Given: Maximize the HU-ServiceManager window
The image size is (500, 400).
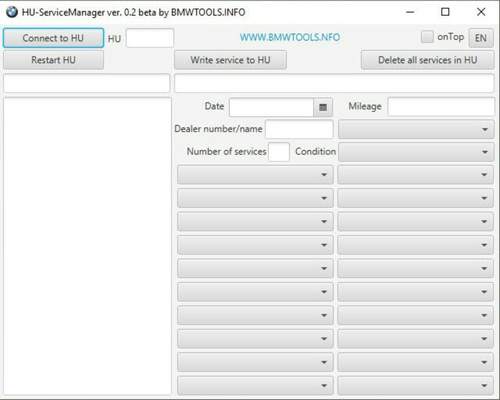Looking at the screenshot, I should (445, 12).
